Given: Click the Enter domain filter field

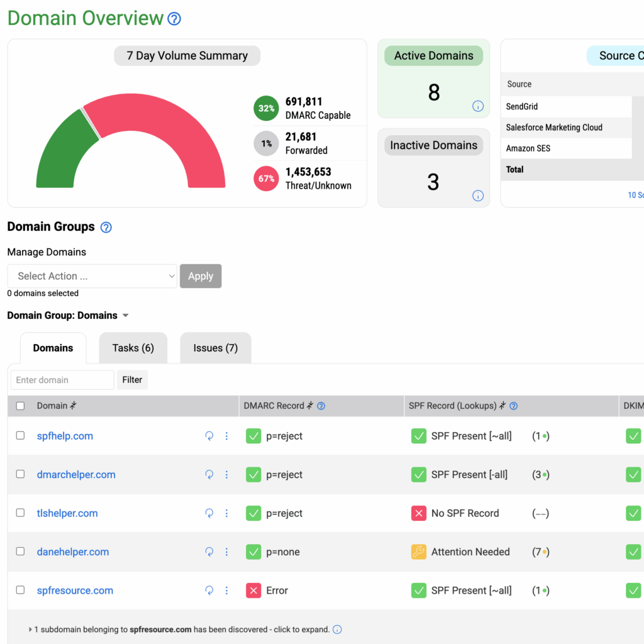Looking at the screenshot, I should click(x=62, y=380).
